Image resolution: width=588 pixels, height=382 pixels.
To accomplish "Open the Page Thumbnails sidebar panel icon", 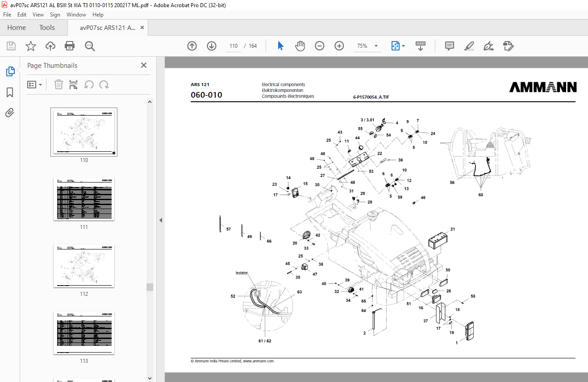I will [10, 71].
